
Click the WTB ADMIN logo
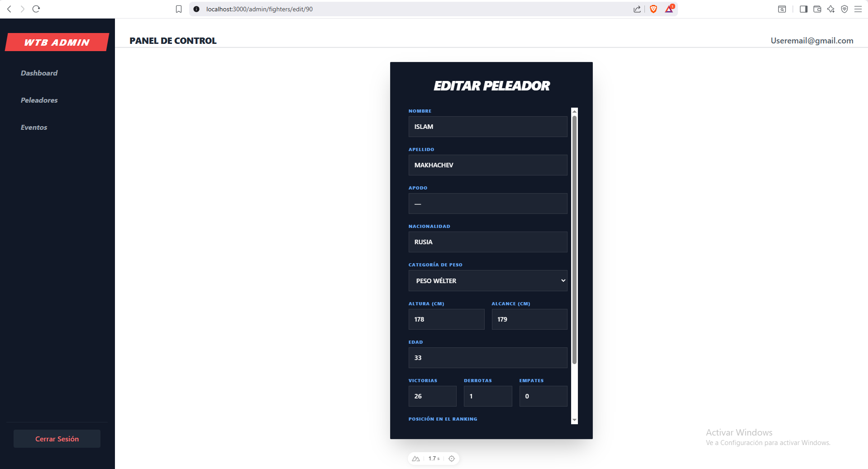57,43
